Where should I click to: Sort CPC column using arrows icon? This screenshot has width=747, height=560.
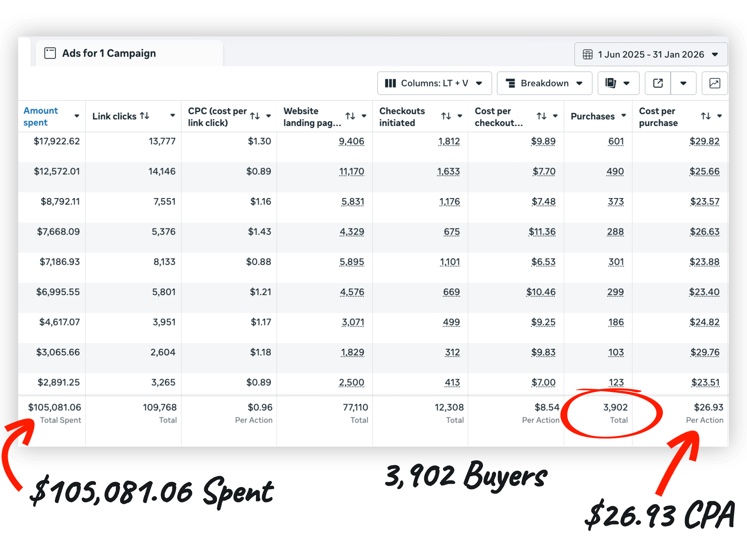[255, 116]
